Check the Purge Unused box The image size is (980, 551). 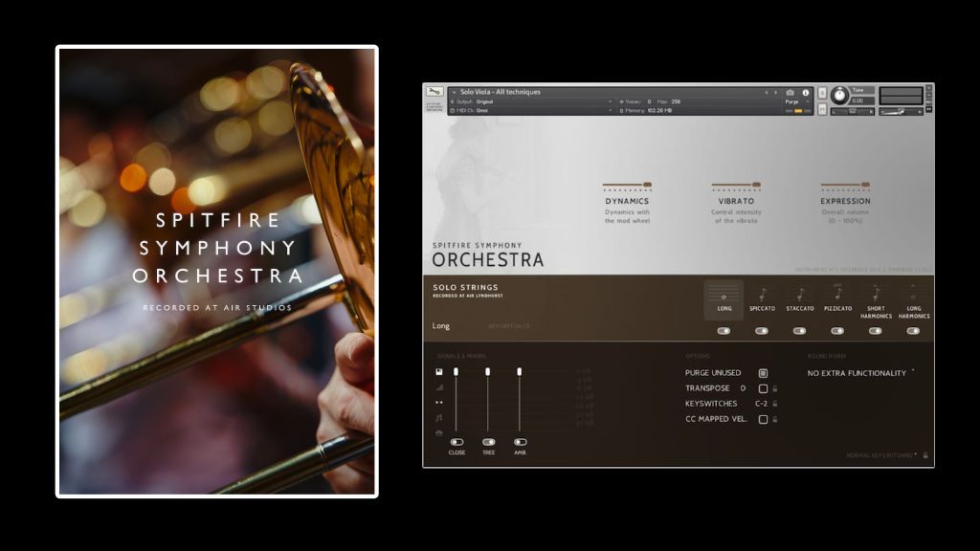pyautogui.click(x=763, y=373)
